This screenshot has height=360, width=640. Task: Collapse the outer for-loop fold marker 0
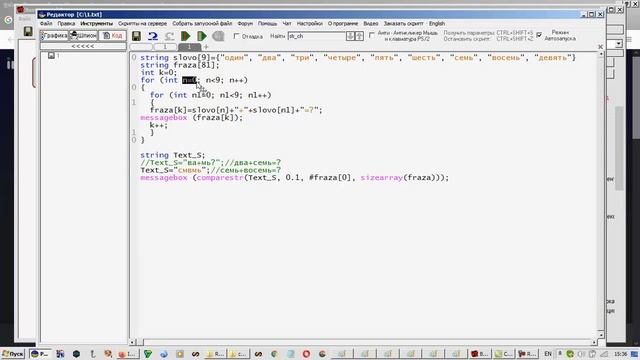coord(134,87)
